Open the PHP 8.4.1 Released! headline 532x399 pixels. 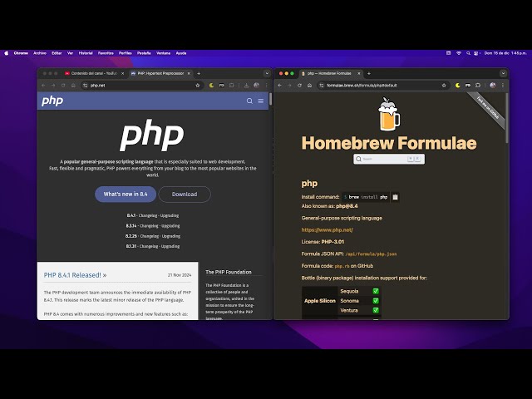tap(75, 275)
